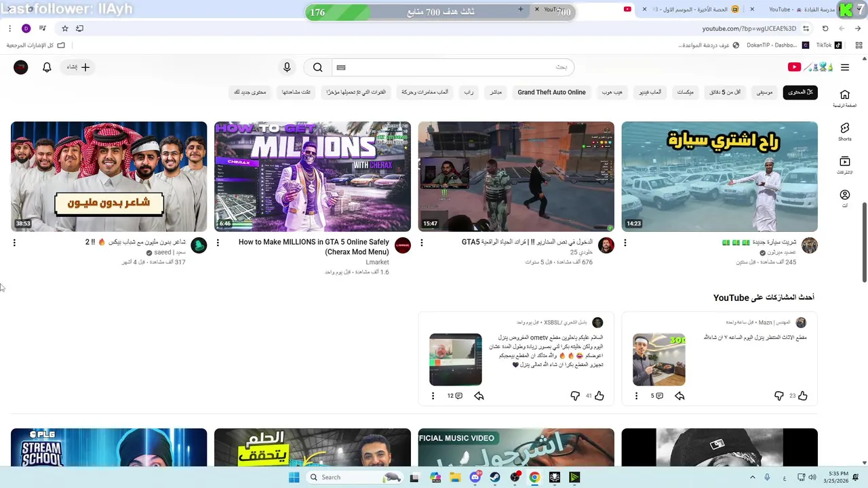
Task: Click the page vertical scrollbar
Action: coord(865,241)
